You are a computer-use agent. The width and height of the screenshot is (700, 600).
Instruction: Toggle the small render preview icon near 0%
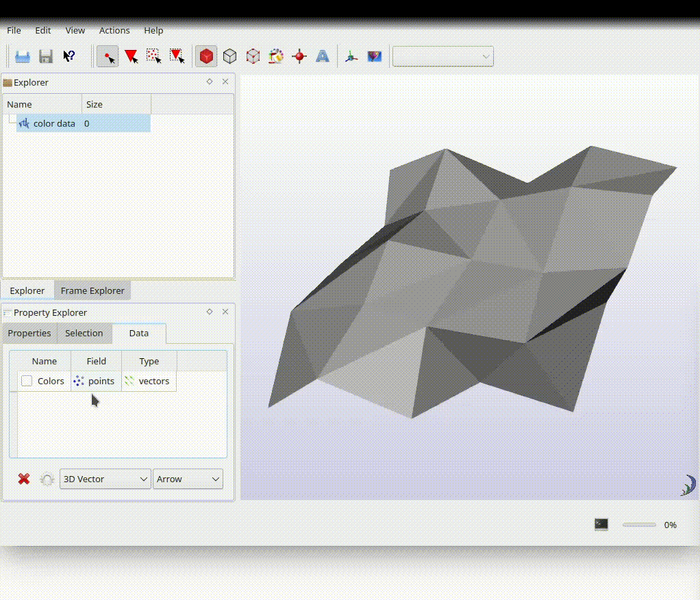601,523
